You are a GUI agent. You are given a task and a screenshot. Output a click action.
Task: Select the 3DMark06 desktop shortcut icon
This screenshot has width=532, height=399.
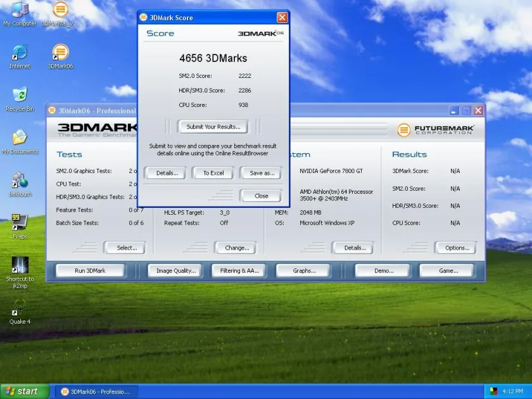point(60,56)
